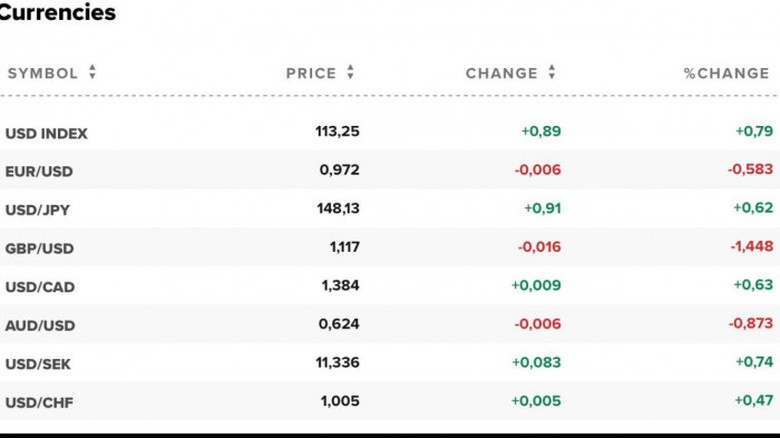This screenshot has height=438, width=780.
Task: Open the USD/CHF currency pair
Action: [39, 402]
